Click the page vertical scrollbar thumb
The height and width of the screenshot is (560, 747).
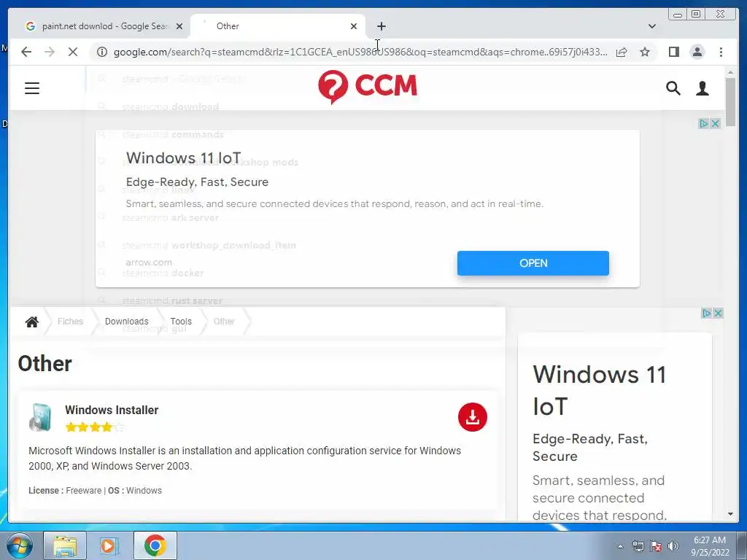[730, 101]
